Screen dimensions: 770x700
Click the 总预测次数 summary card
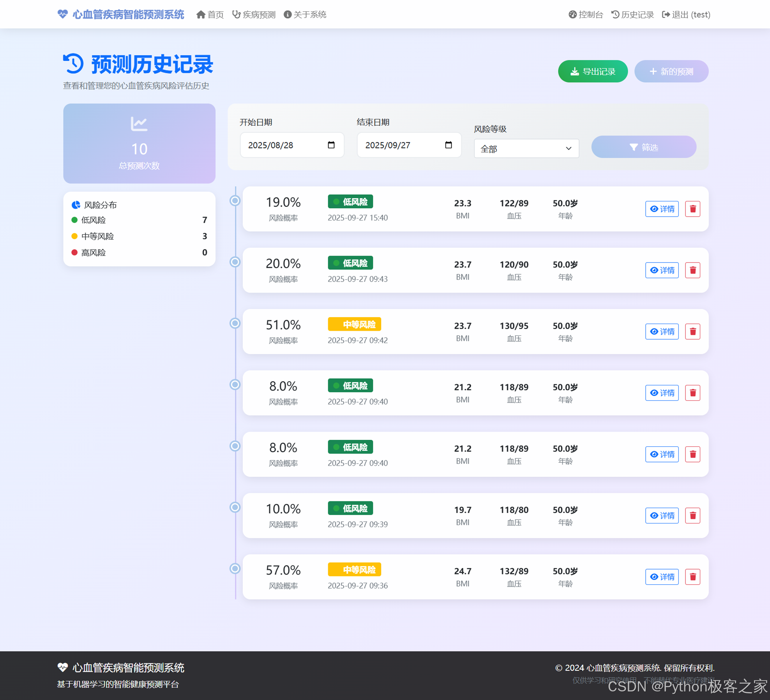tap(139, 143)
